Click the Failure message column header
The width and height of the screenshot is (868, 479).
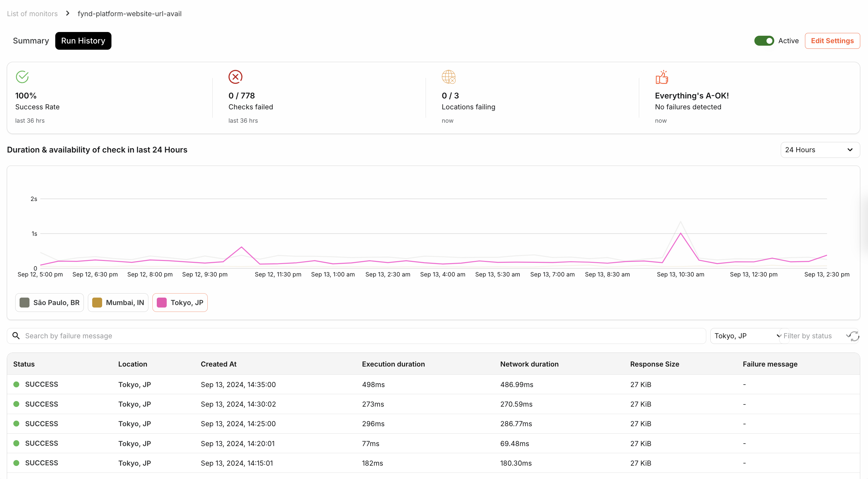(770, 364)
